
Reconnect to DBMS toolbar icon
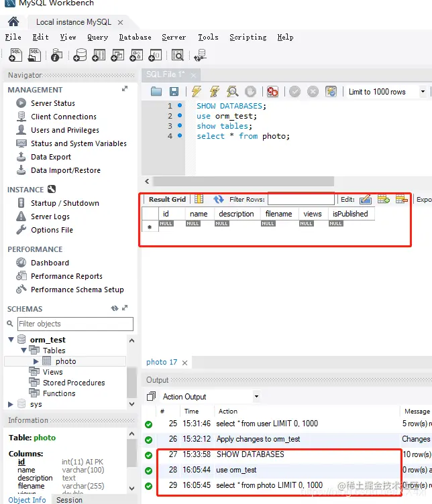coord(200,55)
